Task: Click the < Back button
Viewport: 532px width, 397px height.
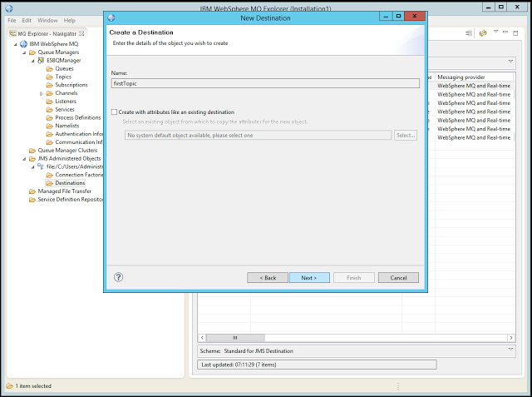Action: (x=268, y=277)
